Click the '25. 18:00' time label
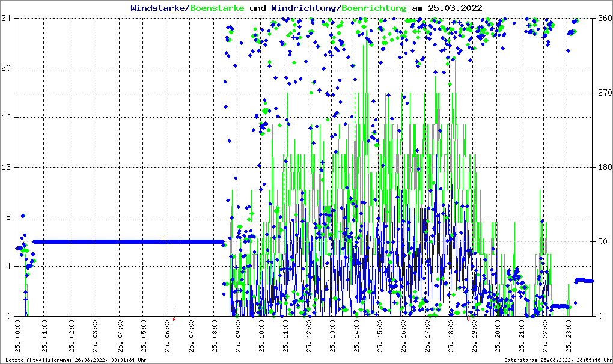613x364 pixels. [450, 336]
